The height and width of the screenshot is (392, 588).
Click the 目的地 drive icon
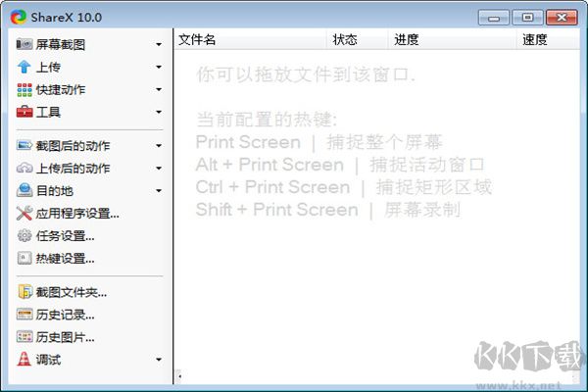(24, 190)
